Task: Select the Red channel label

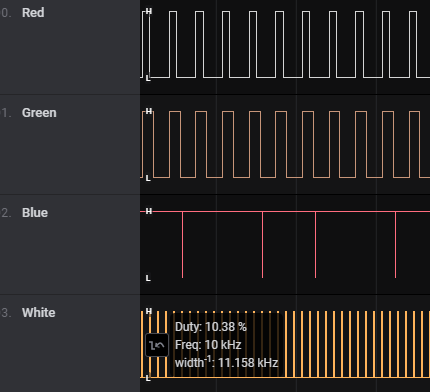Action: [33, 13]
